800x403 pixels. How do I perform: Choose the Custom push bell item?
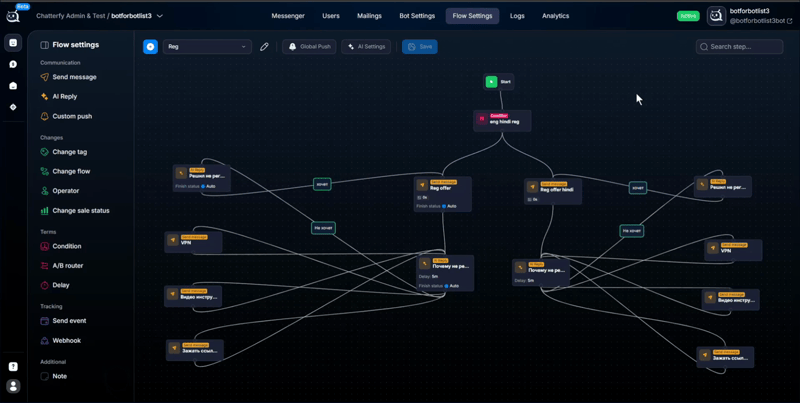click(66, 116)
